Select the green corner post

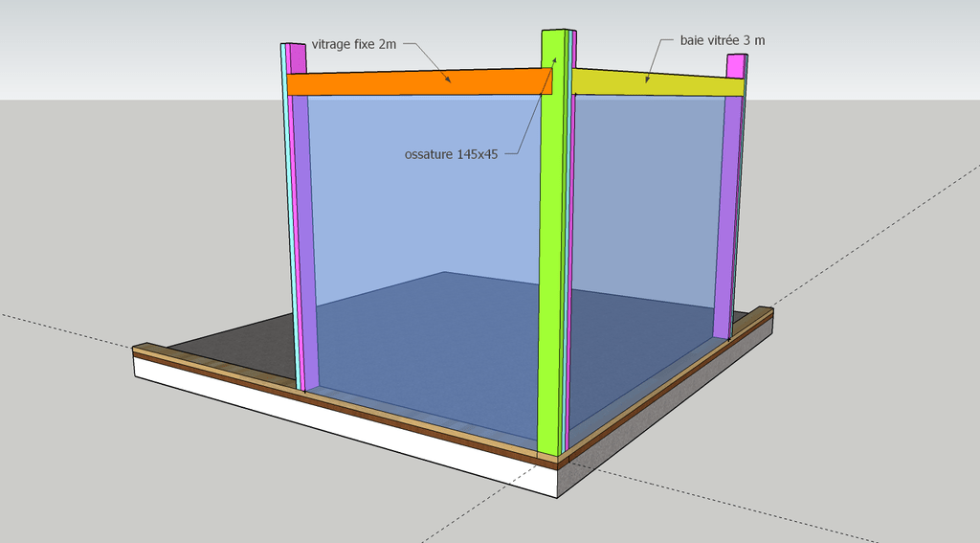pos(552,244)
